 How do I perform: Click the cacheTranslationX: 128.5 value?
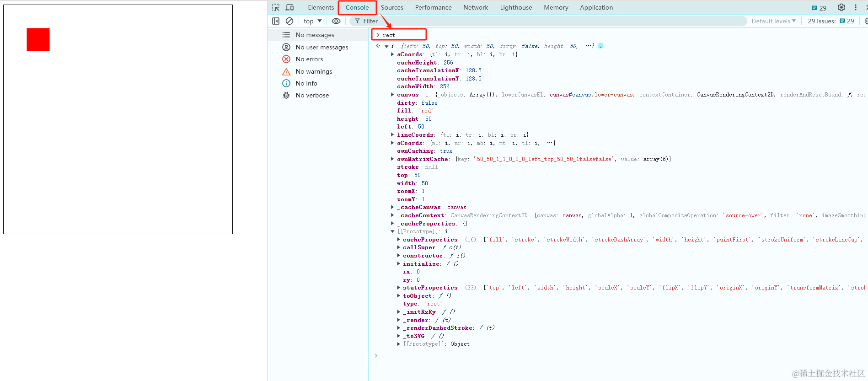473,70
